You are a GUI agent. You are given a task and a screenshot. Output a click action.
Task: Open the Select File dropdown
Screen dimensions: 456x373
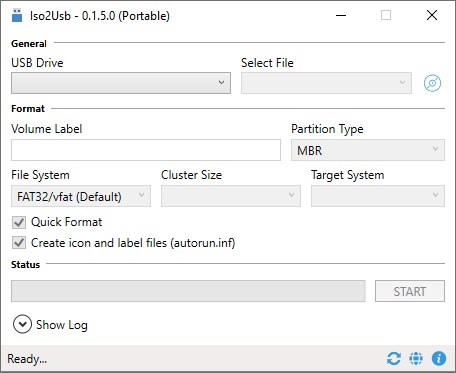[326, 83]
